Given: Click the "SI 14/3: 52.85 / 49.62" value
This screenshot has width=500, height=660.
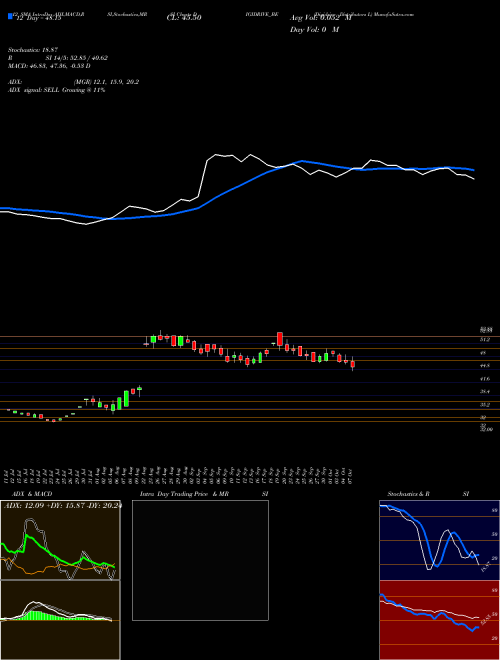Looking at the screenshot, I should pos(77,58).
